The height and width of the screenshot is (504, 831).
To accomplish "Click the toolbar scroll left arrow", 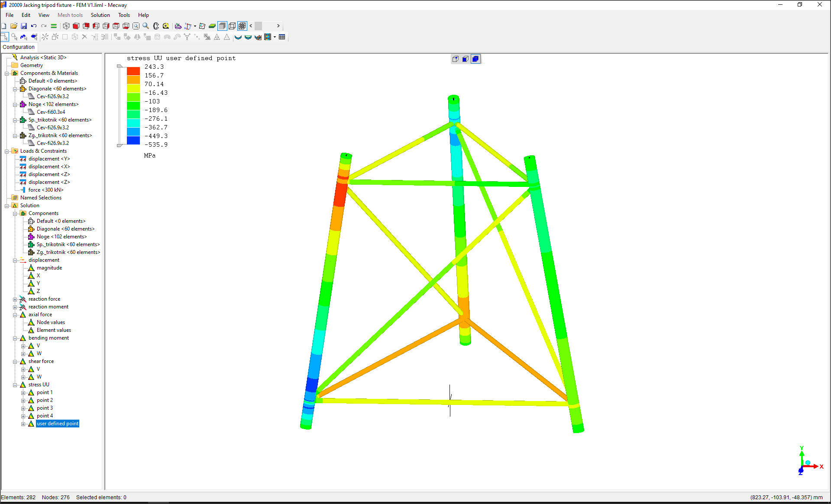I will point(251,26).
